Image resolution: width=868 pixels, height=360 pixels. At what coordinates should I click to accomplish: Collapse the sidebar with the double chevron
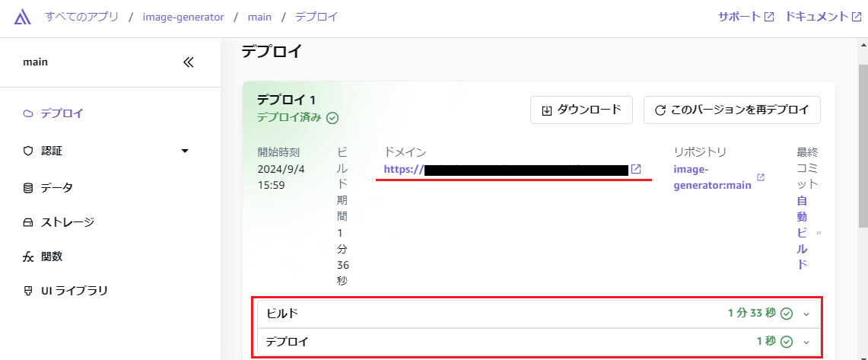click(x=189, y=62)
